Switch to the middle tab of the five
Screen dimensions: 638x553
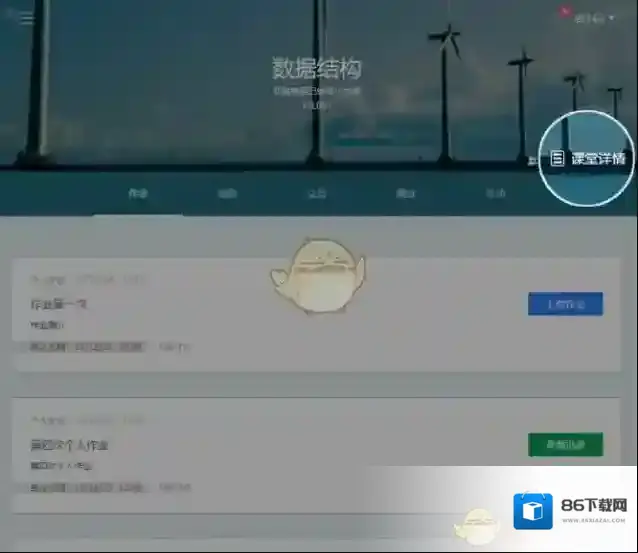(317, 193)
